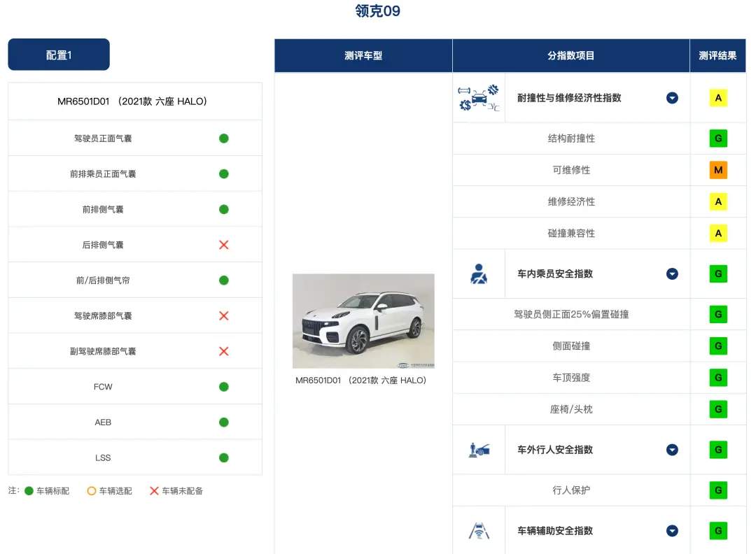Click the 碰撞兼容性 row label

tap(571, 233)
